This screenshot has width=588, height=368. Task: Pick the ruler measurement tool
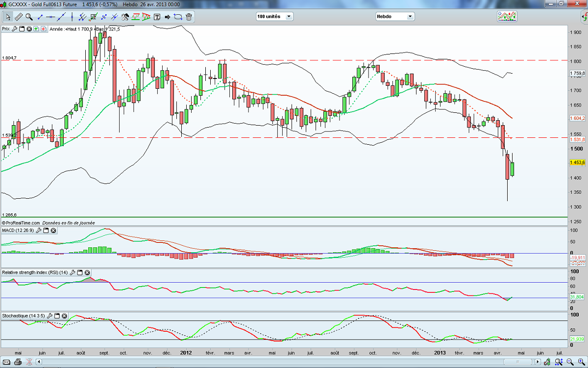(19, 17)
